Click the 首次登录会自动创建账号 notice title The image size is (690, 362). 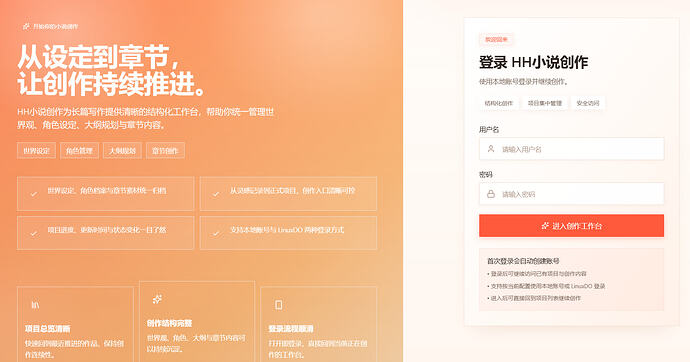pos(523,261)
